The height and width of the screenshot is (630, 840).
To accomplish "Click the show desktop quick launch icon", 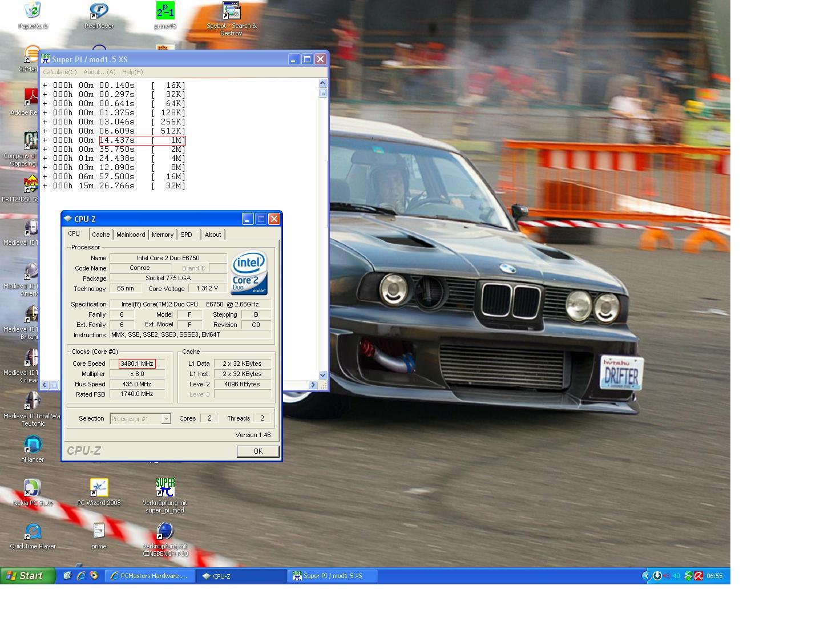I will [67, 576].
